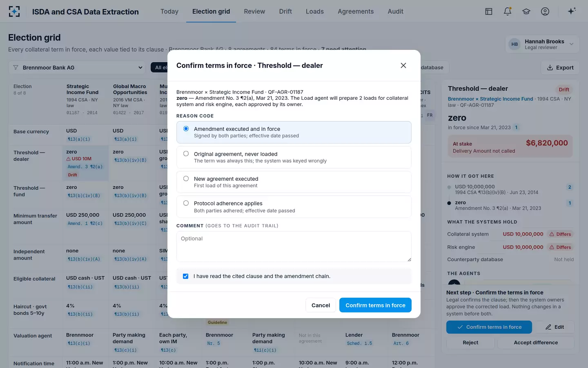Click the Export download button
This screenshot has height=368, width=588.
click(560, 67)
